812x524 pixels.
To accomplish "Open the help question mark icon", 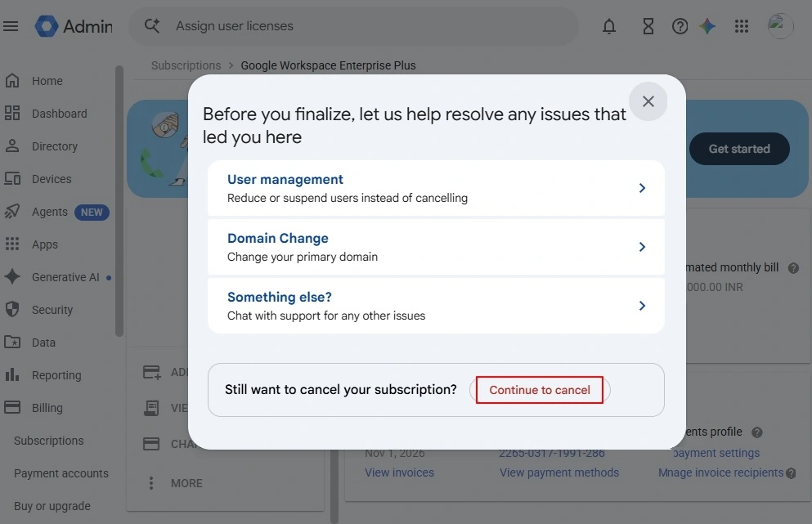I will pyautogui.click(x=680, y=26).
